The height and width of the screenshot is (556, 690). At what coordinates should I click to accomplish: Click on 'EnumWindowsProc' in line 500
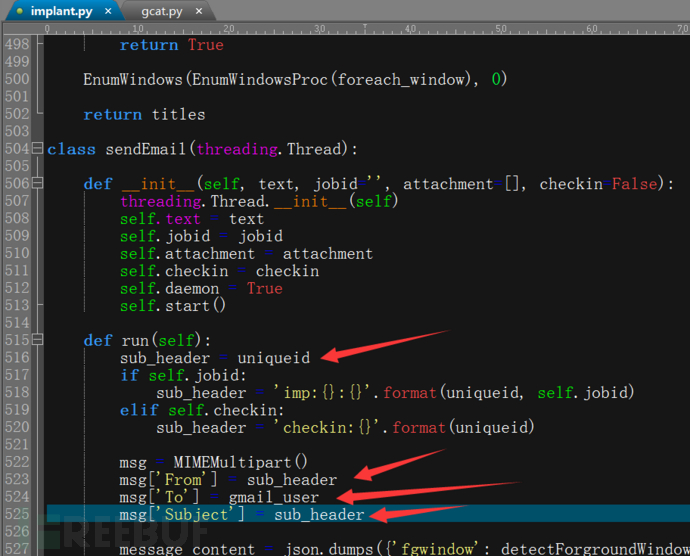pyautogui.click(x=260, y=79)
